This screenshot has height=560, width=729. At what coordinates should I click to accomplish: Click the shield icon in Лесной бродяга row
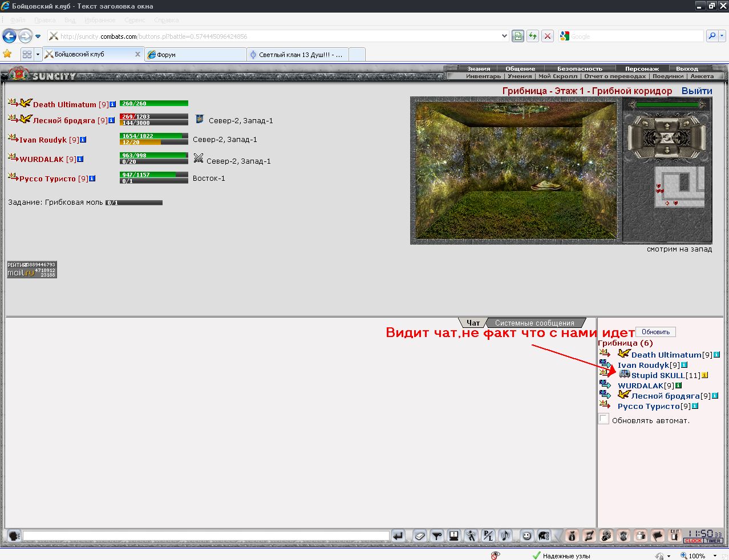click(x=200, y=119)
